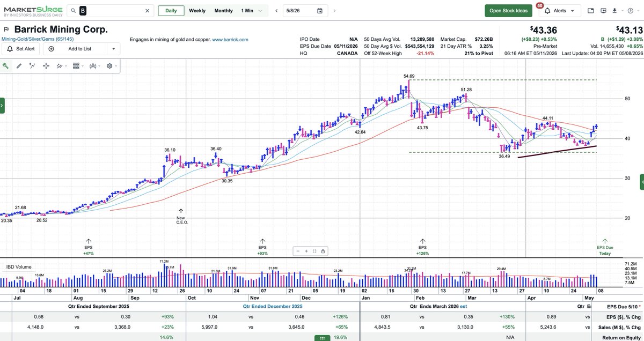The width and height of the screenshot is (644, 341).
Task: Open the Alerts dropdown
Action: 560,11
